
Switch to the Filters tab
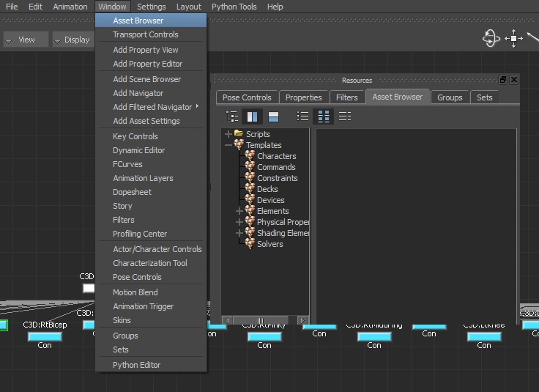347,97
